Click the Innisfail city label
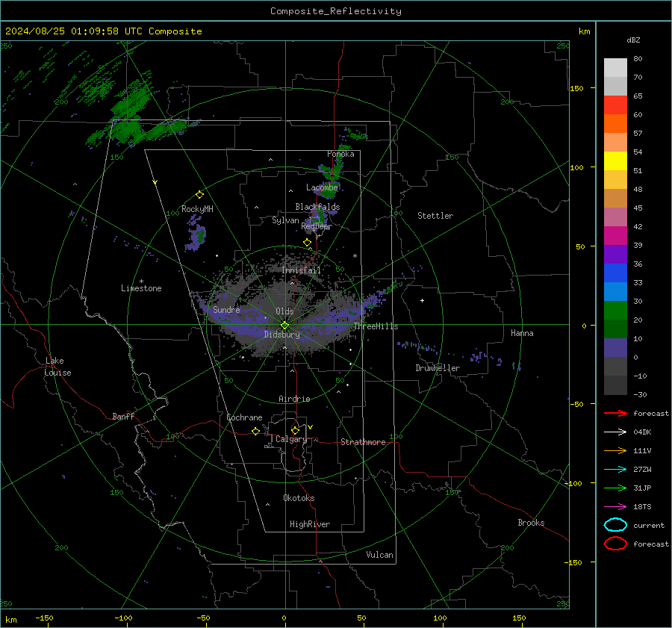Screen dimensions: 672x628 (x=301, y=270)
